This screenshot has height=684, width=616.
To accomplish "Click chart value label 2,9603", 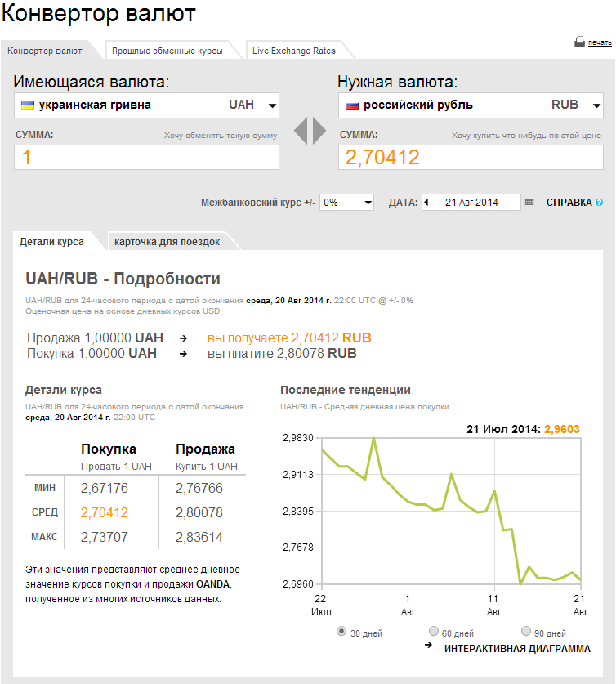I will pos(562,429).
